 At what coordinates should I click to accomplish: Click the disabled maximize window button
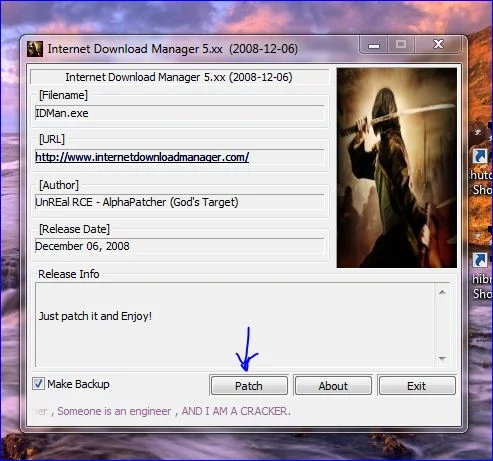coord(401,45)
